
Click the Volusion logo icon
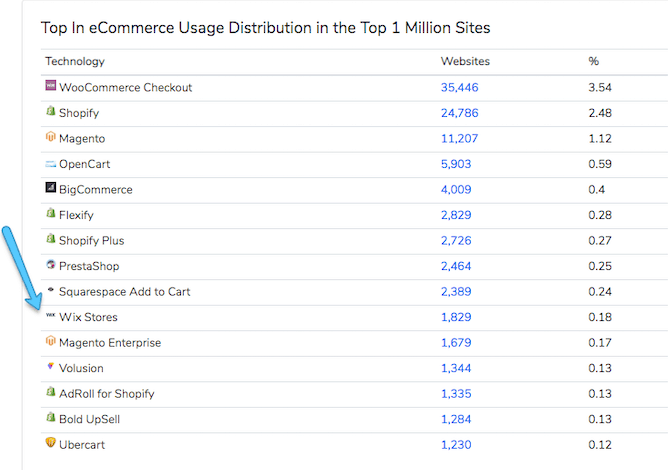[51, 366]
